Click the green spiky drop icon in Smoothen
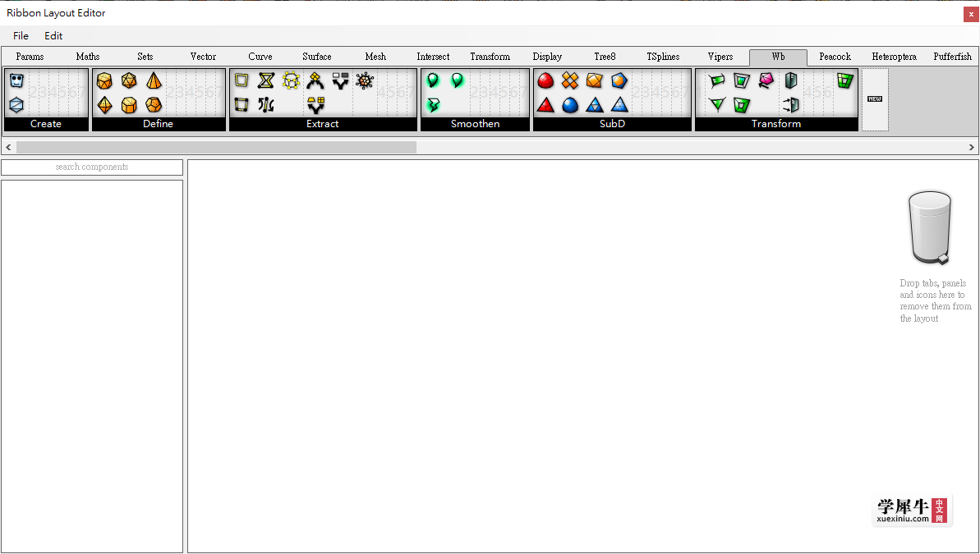The height and width of the screenshot is (554, 980). (433, 80)
